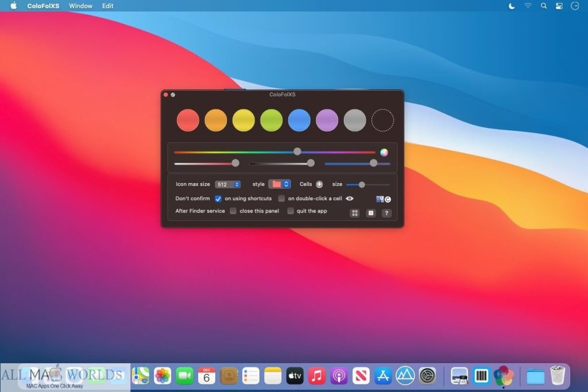Click the ColoFolXS Dock icon
This screenshot has height=392, width=588.
coord(503,376)
